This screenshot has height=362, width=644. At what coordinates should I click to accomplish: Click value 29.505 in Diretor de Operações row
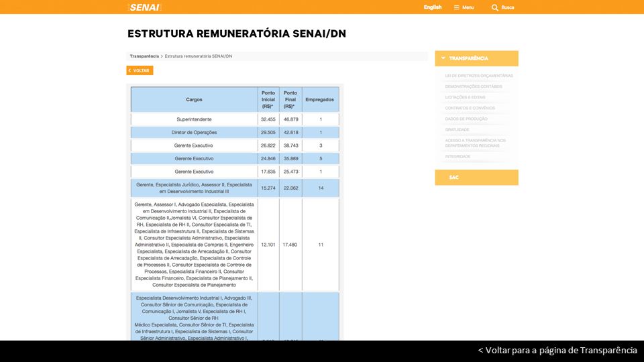(268, 133)
